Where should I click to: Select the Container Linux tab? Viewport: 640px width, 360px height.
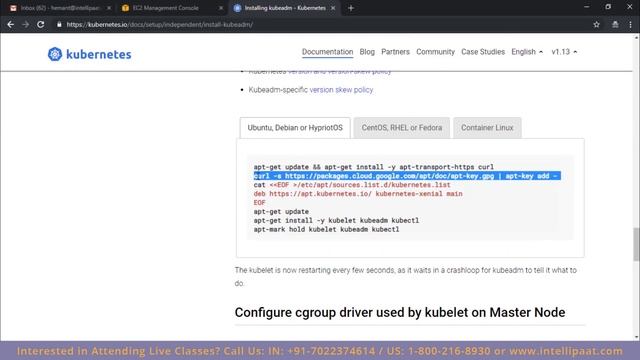click(487, 128)
